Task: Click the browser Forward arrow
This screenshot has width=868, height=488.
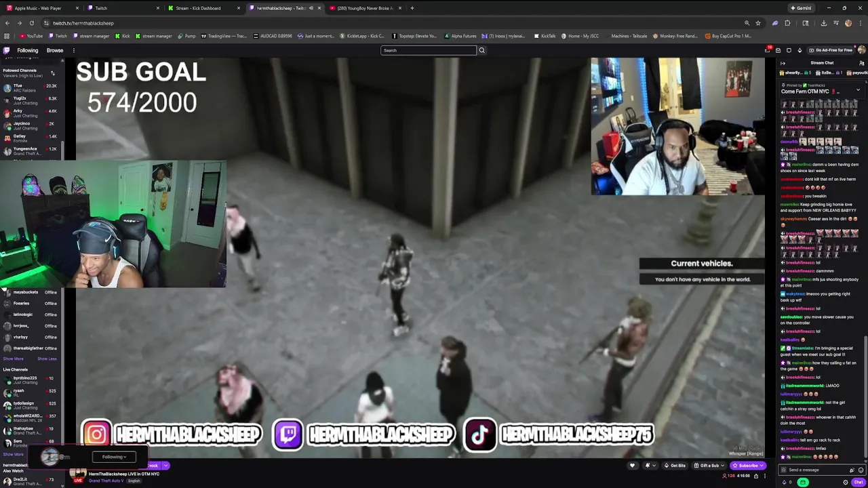Action: (20, 23)
